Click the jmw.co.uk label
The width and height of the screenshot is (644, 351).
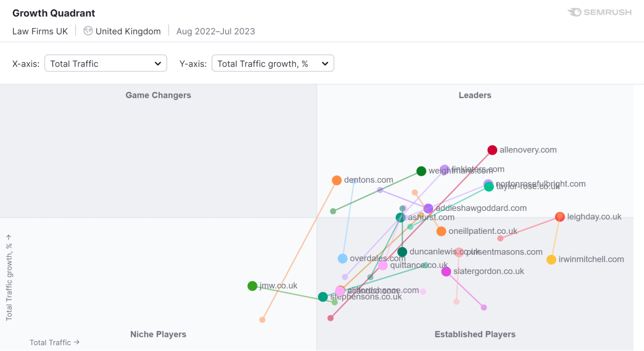(279, 285)
